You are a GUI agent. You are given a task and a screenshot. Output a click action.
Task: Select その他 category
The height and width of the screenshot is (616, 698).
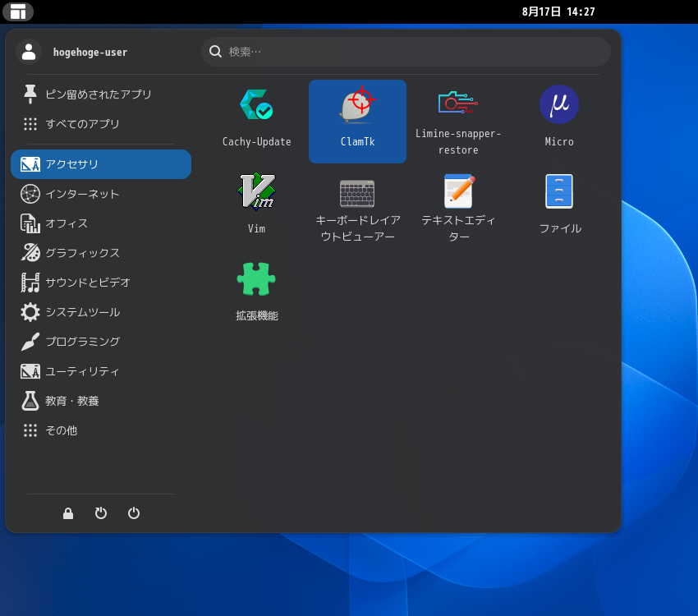tap(101, 430)
